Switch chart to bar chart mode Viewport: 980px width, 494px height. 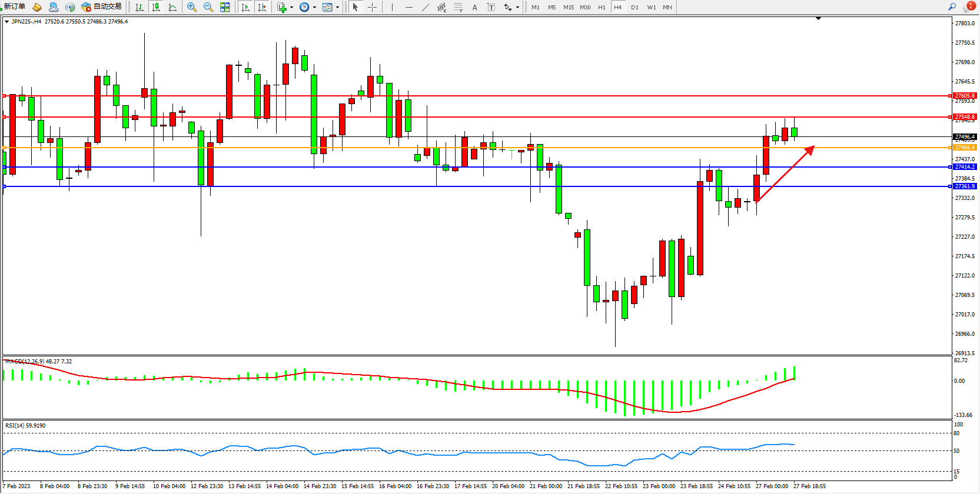coord(139,7)
